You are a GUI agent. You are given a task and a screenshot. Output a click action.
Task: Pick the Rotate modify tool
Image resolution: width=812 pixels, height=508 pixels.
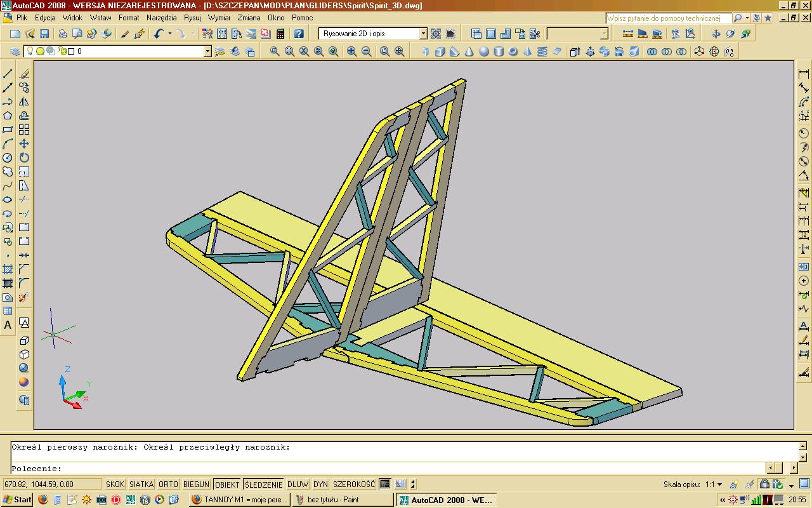point(24,157)
